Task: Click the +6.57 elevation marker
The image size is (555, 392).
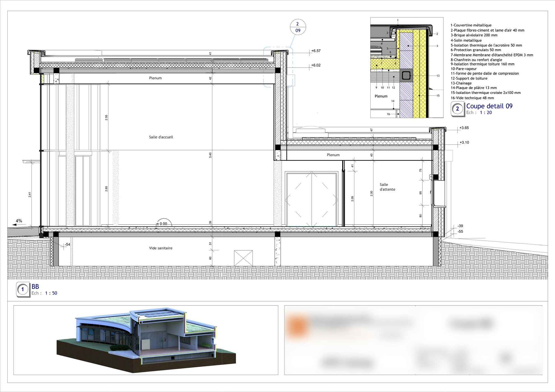Action: [x=316, y=51]
